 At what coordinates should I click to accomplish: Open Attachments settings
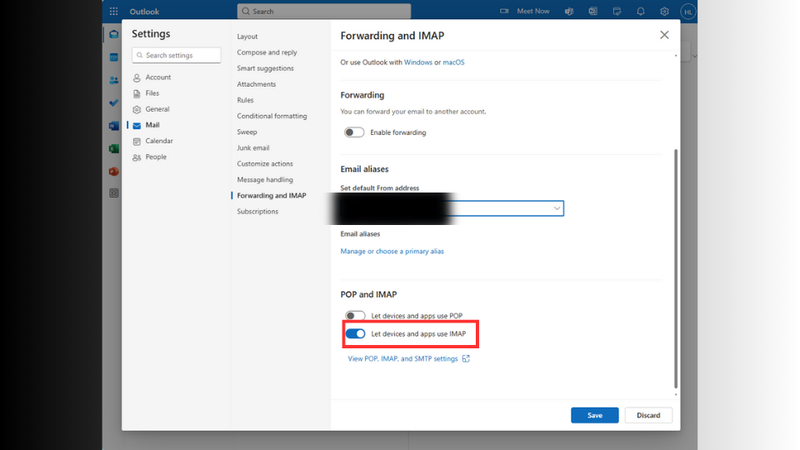256,84
